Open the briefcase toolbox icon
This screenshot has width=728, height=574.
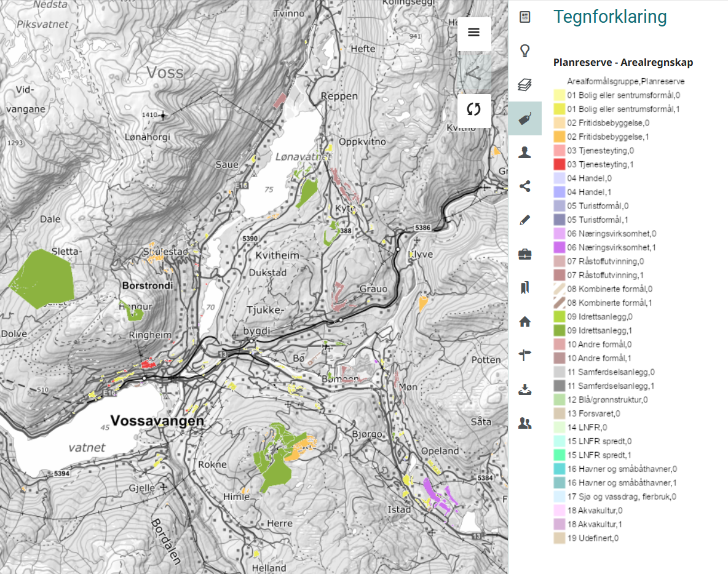coord(524,254)
